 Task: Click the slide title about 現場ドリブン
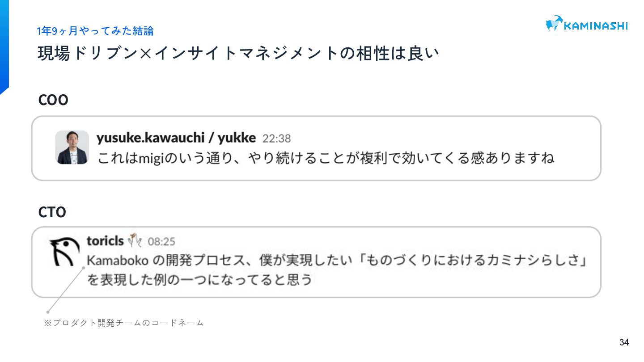[238, 54]
